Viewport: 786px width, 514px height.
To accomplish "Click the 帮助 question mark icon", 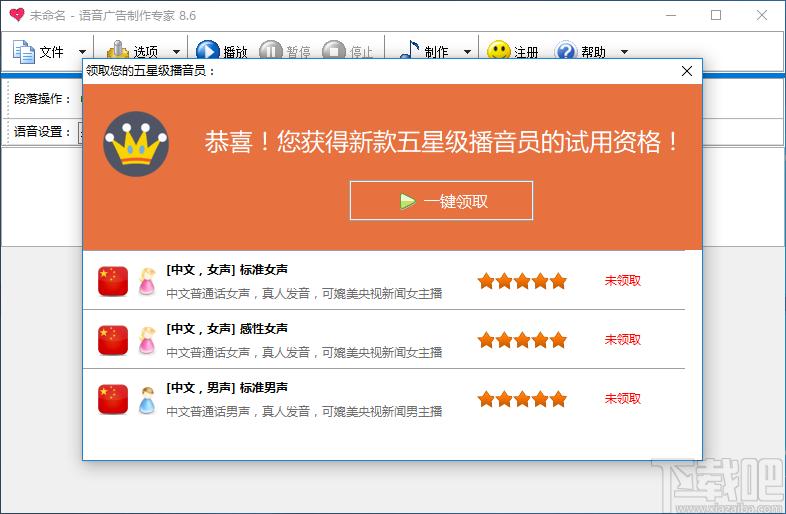I will pyautogui.click(x=566, y=50).
